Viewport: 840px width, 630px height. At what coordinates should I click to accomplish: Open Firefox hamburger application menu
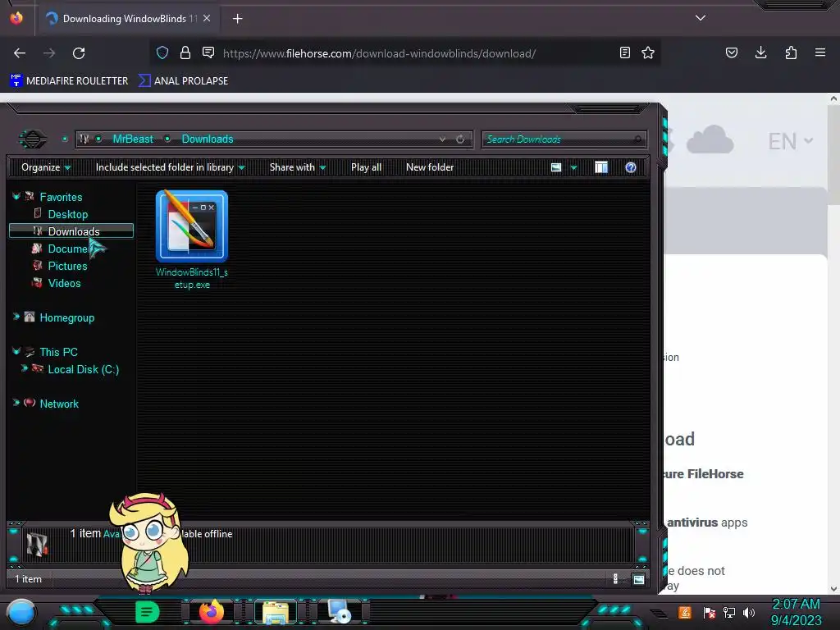click(820, 52)
